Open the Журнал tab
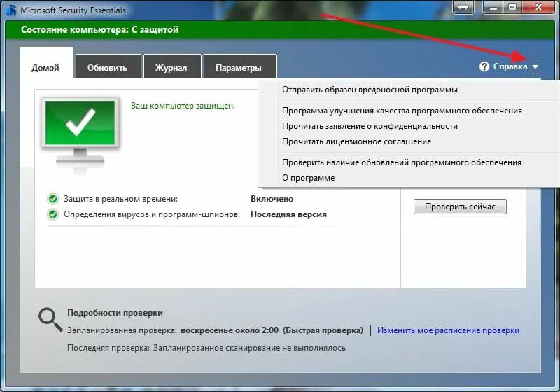 tap(171, 67)
